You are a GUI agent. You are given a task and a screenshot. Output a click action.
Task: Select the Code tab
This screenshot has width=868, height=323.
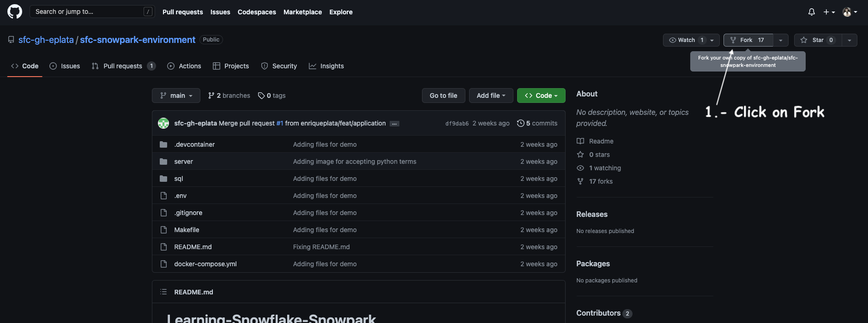(x=25, y=66)
